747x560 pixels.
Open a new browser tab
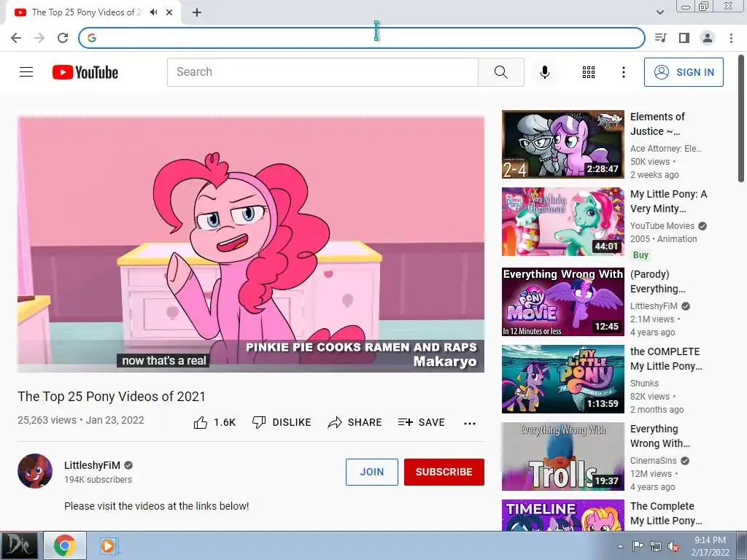click(x=197, y=12)
